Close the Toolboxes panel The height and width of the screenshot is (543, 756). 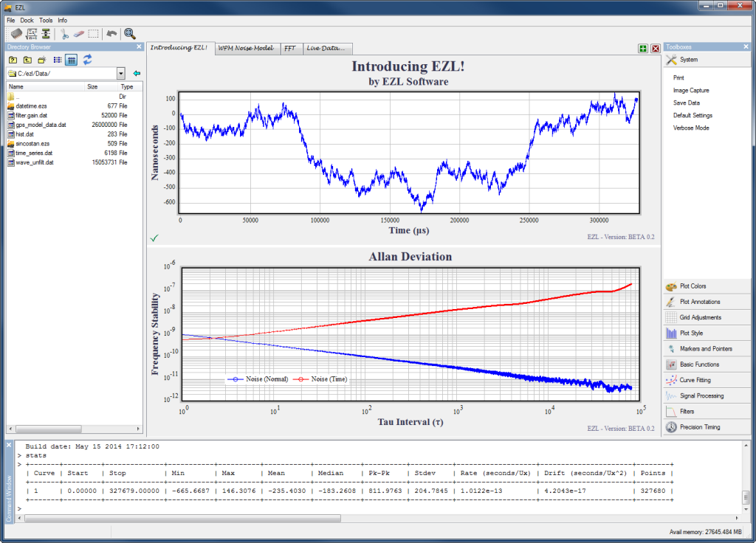[746, 46]
